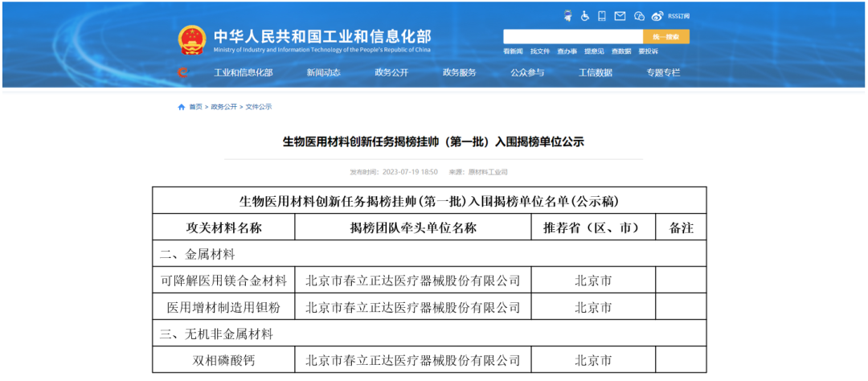Click the 双相磷酸钙 cell
This screenshot has width=868, height=381.
coord(223,361)
